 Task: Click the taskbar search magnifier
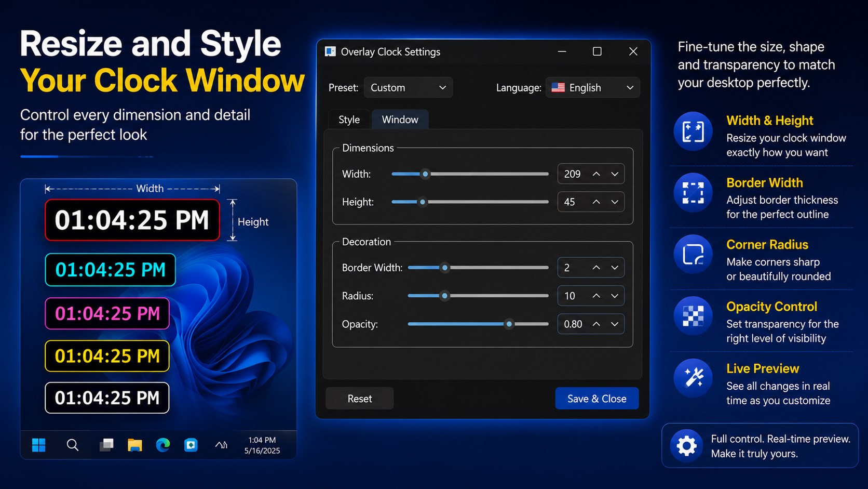click(x=73, y=445)
